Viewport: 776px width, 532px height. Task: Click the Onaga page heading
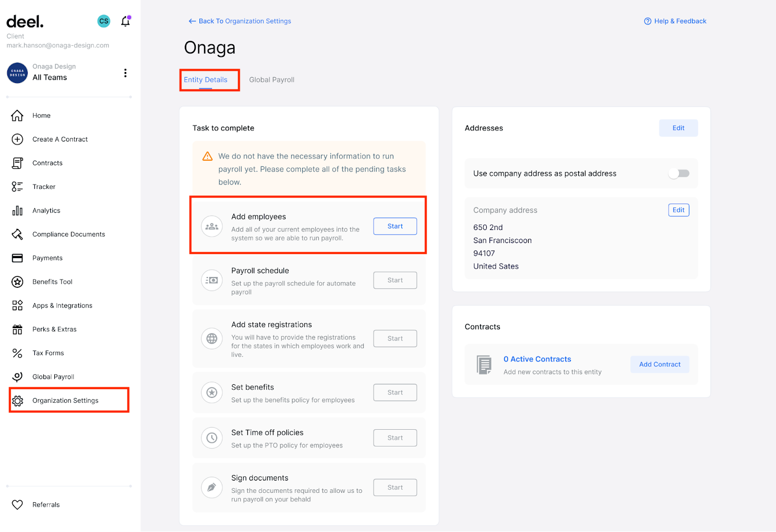210,48
